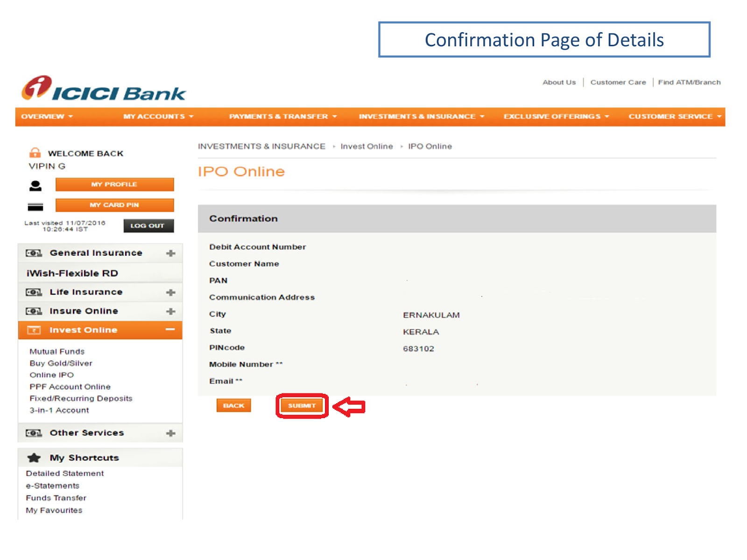Click the Insure Online money icon

34,311
